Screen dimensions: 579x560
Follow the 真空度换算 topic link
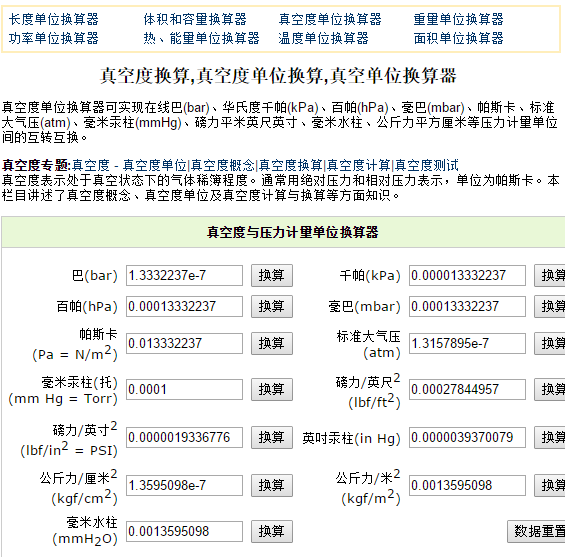coord(291,165)
